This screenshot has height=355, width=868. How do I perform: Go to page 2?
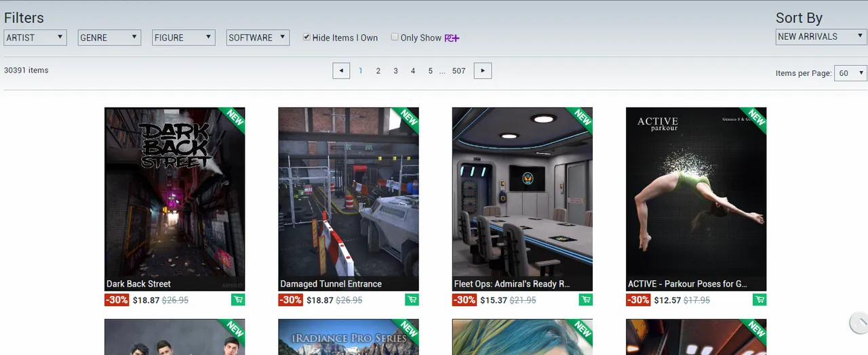click(378, 70)
